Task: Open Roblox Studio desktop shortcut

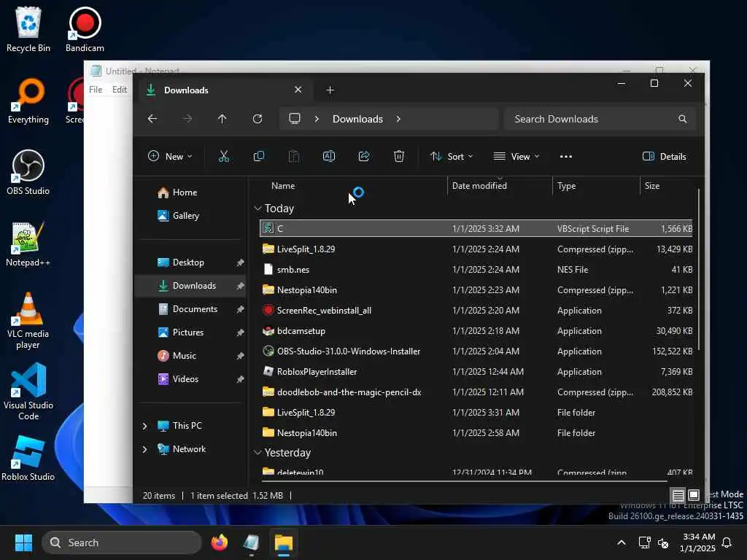Action: (28, 458)
